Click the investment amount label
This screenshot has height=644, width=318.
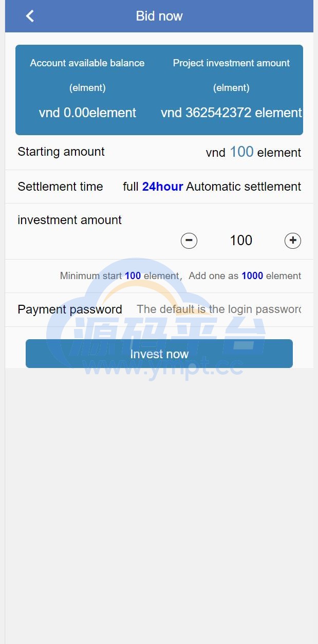click(69, 220)
